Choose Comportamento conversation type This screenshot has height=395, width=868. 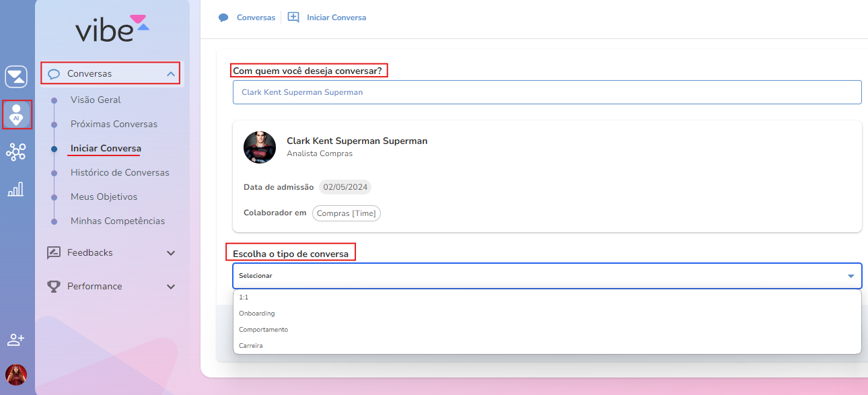547,330
